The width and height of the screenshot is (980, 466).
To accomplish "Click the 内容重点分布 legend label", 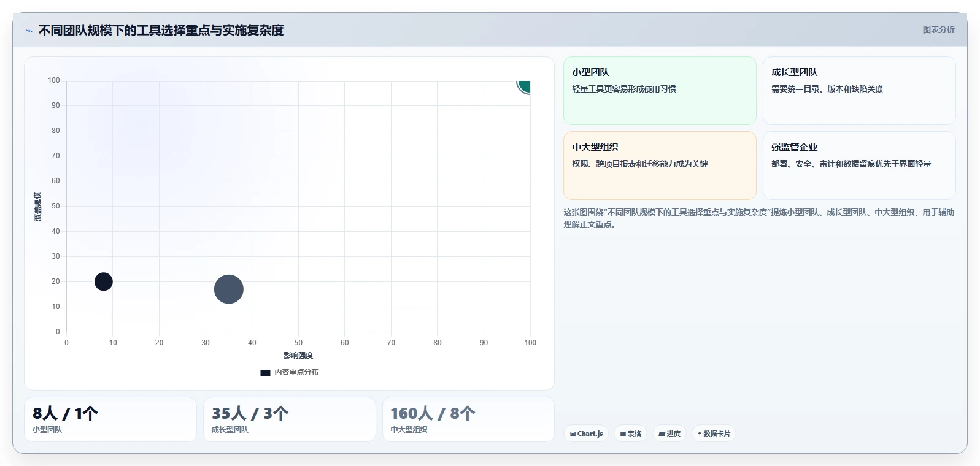I will tap(296, 372).
